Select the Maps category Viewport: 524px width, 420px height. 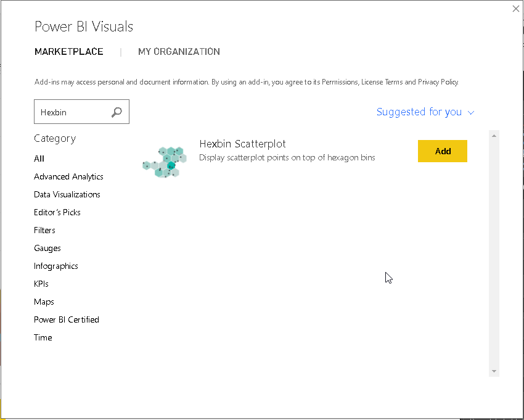(x=44, y=302)
